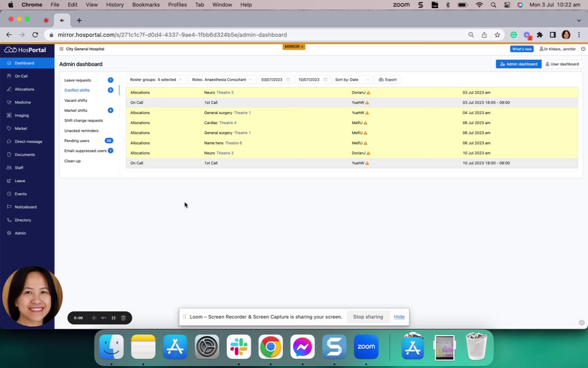This screenshot has height=368, width=588.
Task: Select On Call row 03 Jul 2023 18:00
Action: coord(352,103)
